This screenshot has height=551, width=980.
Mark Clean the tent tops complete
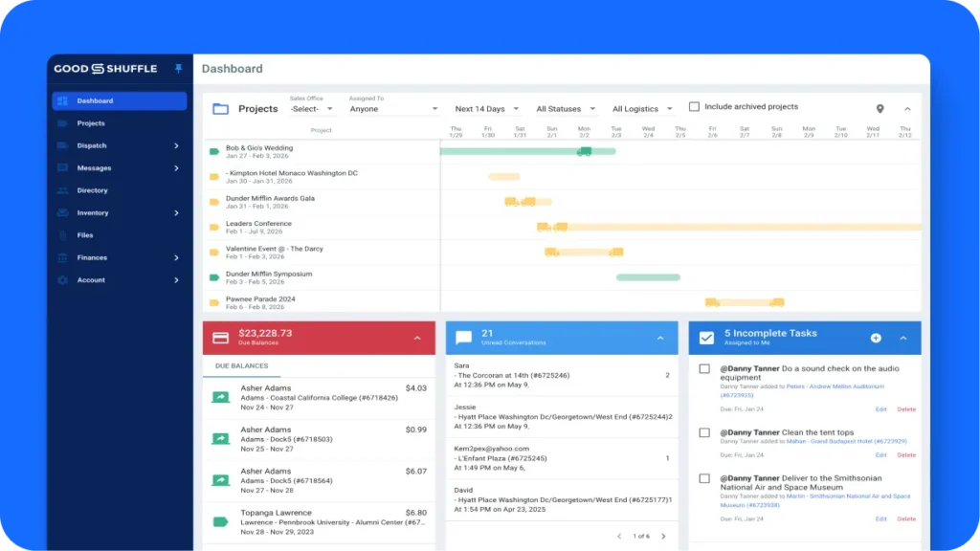pyautogui.click(x=703, y=432)
